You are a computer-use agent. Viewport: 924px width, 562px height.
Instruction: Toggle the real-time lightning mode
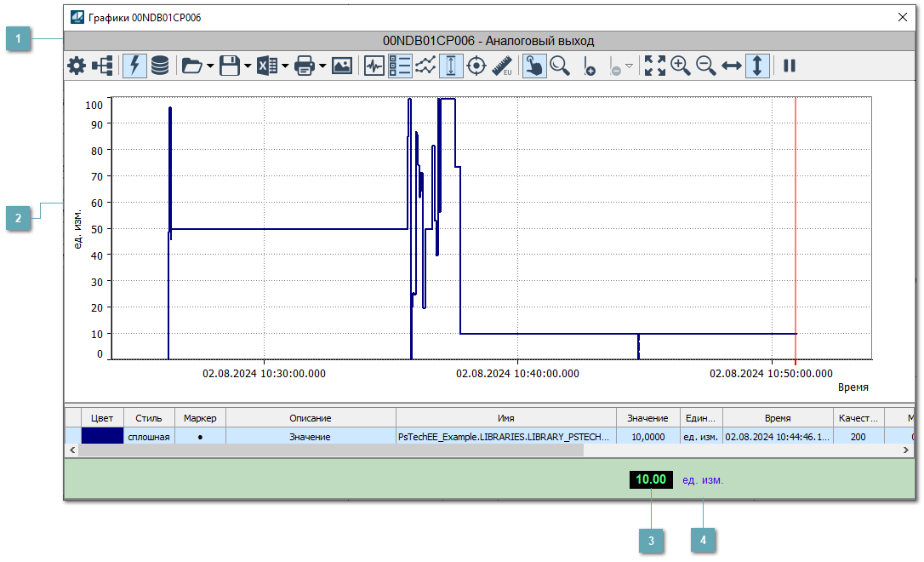coord(134,66)
